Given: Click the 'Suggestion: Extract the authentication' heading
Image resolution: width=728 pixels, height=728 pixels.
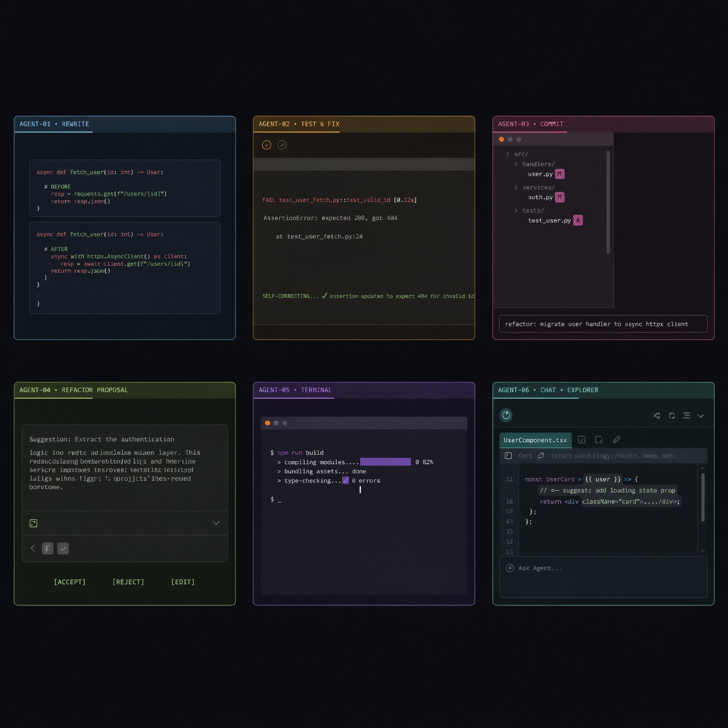Looking at the screenshot, I should (x=102, y=439).
